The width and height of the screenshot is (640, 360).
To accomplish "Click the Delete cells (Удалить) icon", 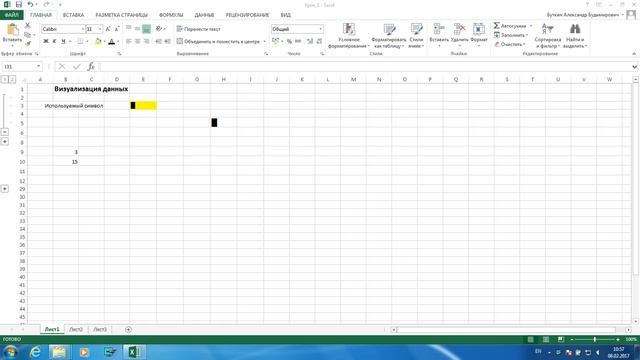I will pyautogui.click(x=460, y=29).
